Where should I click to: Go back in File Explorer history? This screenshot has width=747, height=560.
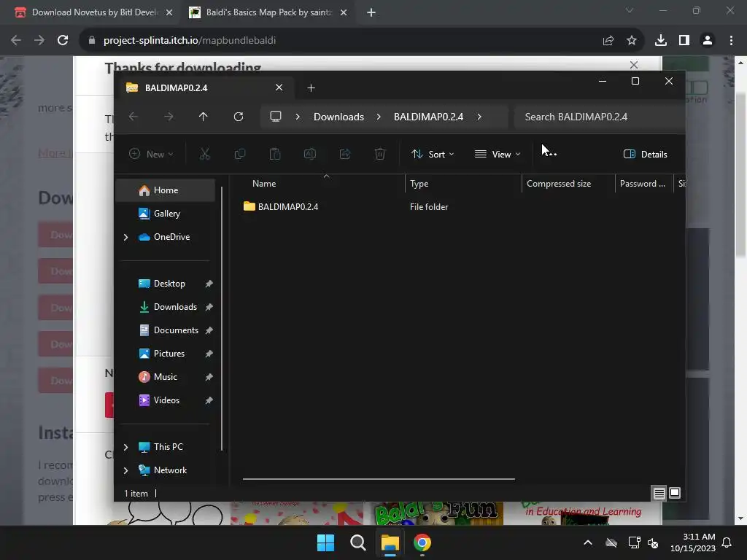[133, 117]
